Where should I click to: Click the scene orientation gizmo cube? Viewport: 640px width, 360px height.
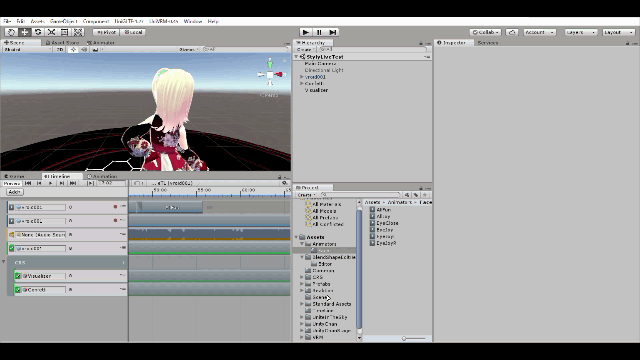(x=270, y=75)
